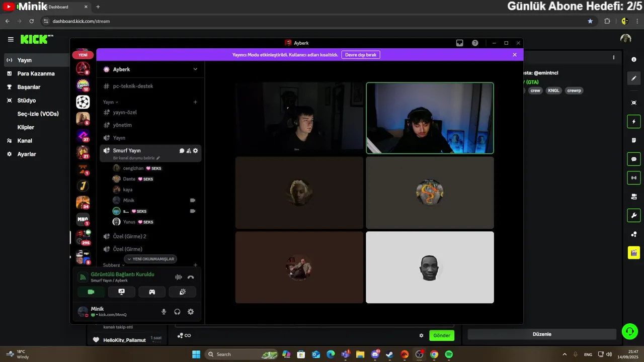The width and height of the screenshot is (644, 362).
Task: Start screen share in Discord voice panel
Action: tap(121, 292)
